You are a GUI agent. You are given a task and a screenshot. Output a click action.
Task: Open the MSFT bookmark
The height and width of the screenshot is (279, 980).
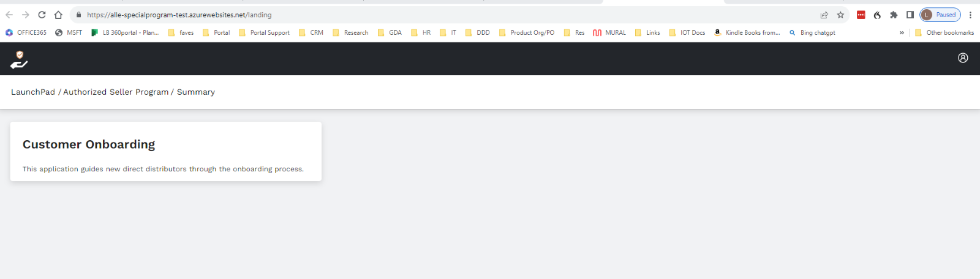click(x=69, y=32)
